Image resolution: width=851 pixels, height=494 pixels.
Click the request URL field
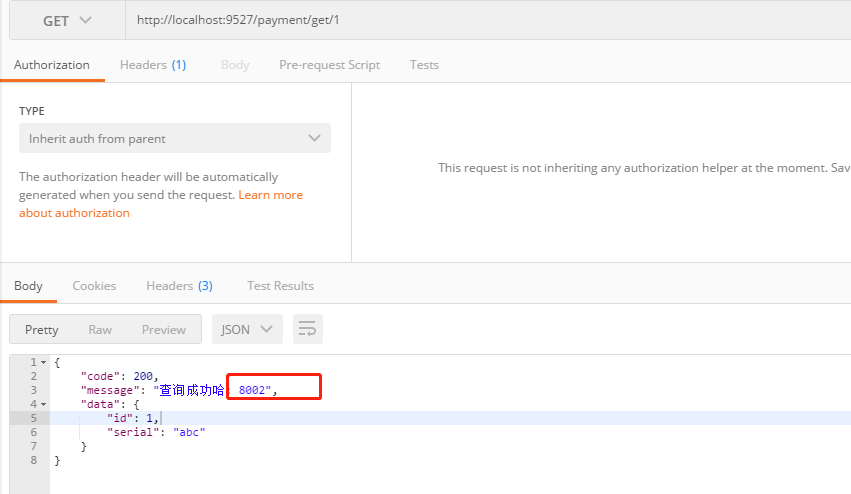coord(488,21)
